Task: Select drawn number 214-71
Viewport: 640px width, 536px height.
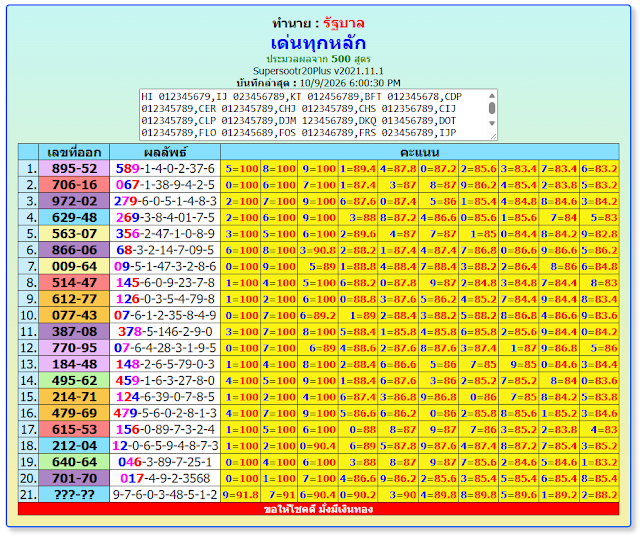Action: pos(74,397)
